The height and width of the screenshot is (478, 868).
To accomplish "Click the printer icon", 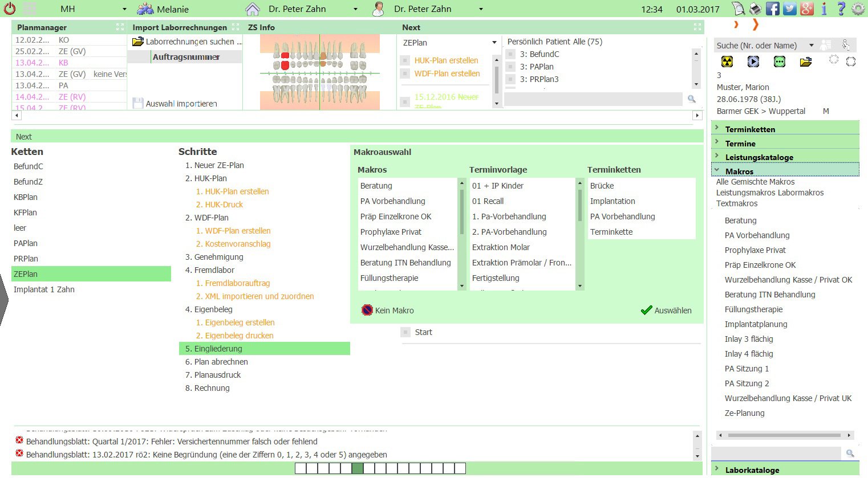I will 755,9.
